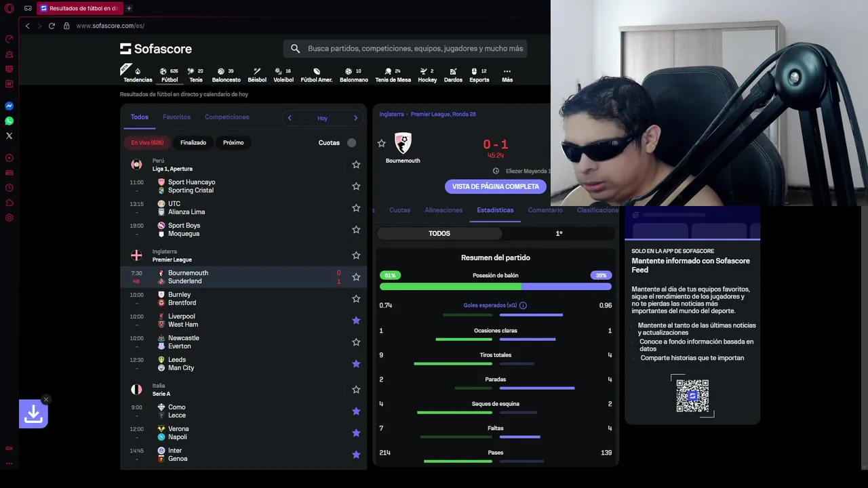Open the Voleibol sport category

[283, 75]
